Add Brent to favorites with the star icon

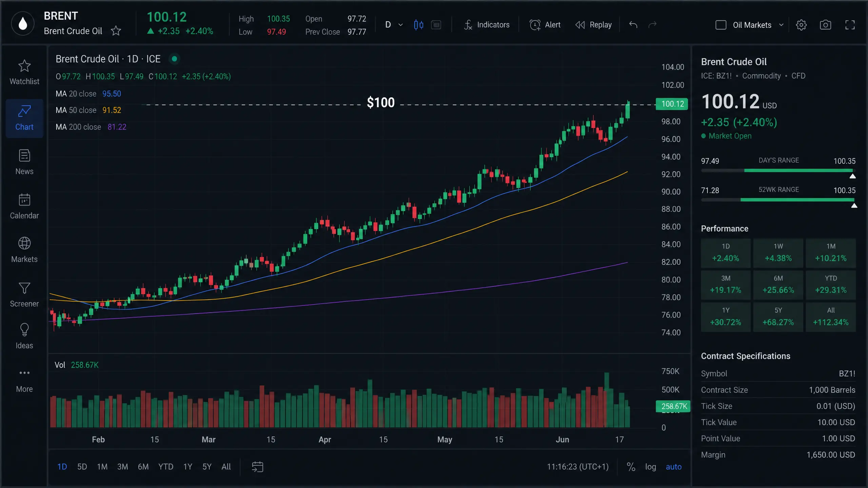[116, 31]
